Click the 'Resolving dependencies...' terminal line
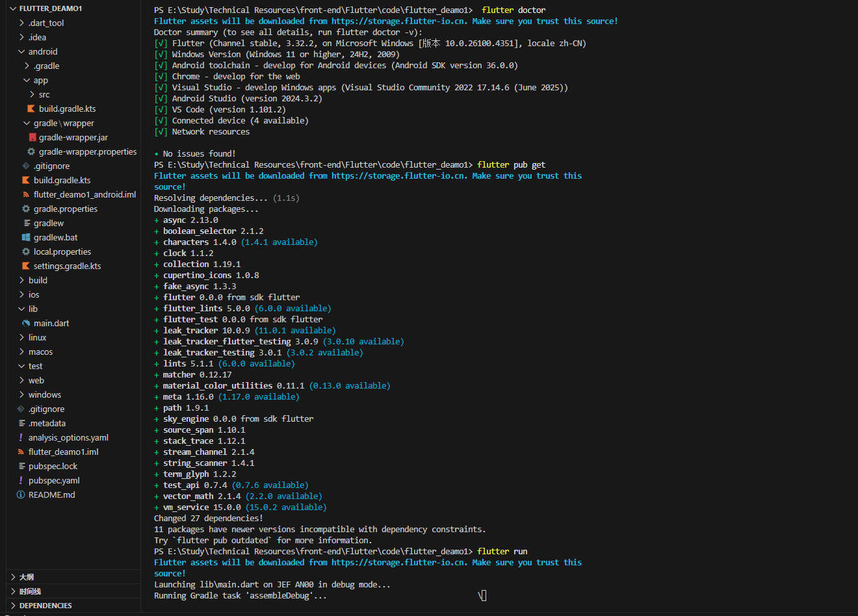 click(227, 198)
